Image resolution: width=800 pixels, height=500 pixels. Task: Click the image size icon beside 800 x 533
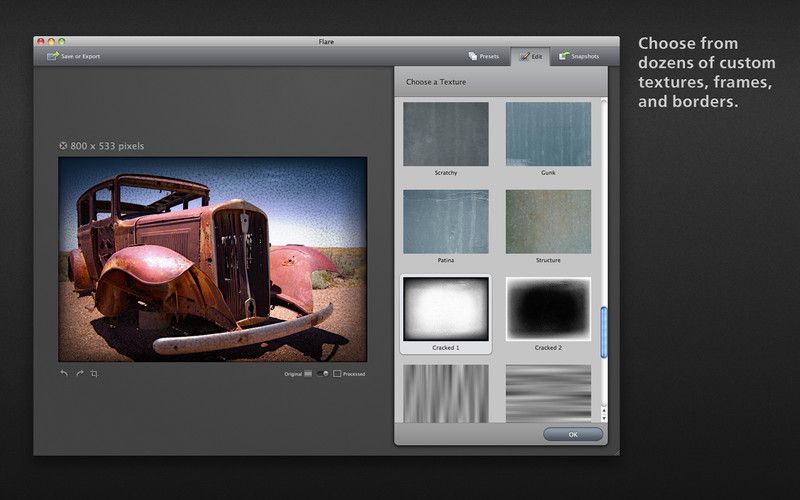(63, 145)
